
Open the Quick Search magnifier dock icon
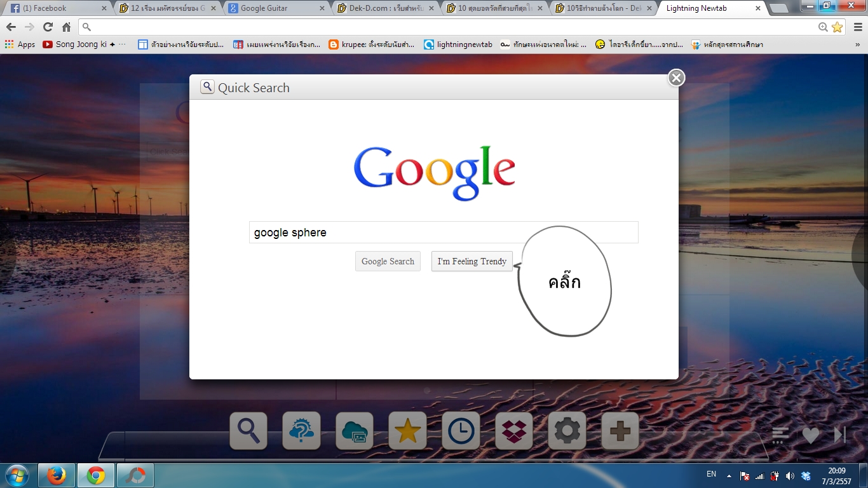[248, 431]
